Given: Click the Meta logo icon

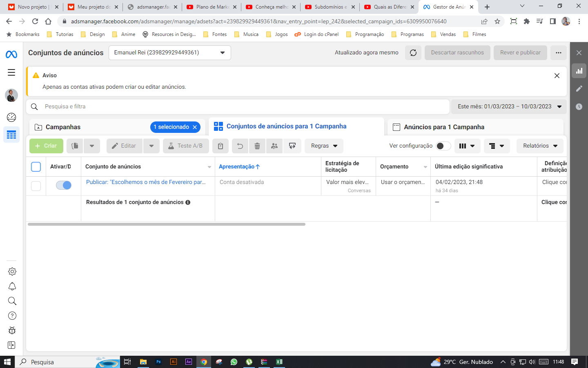Looking at the screenshot, I should [x=11, y=54].
